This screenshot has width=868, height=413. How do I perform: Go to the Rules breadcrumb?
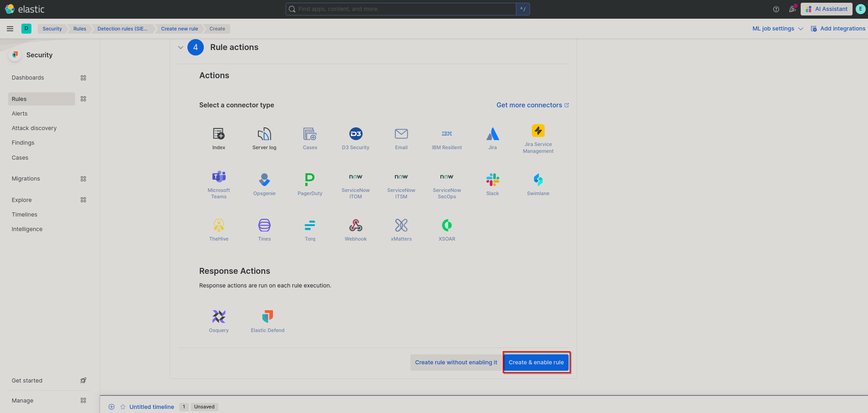80,29
